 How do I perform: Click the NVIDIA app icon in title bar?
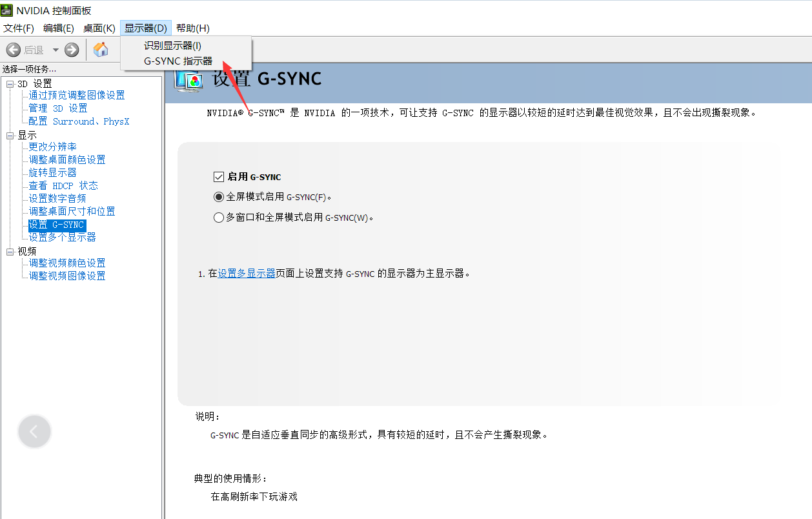tap(6, 10)
